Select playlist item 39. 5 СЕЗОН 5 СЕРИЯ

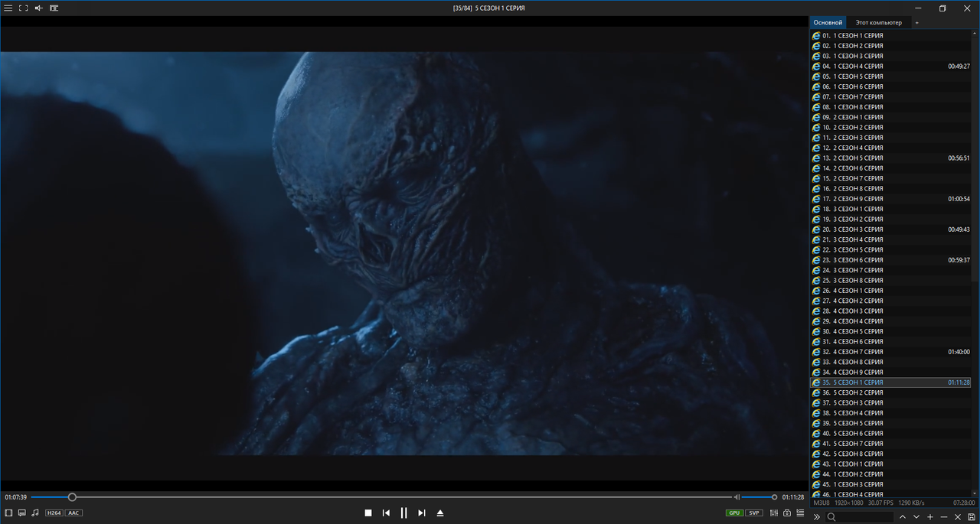click(892, 423)
